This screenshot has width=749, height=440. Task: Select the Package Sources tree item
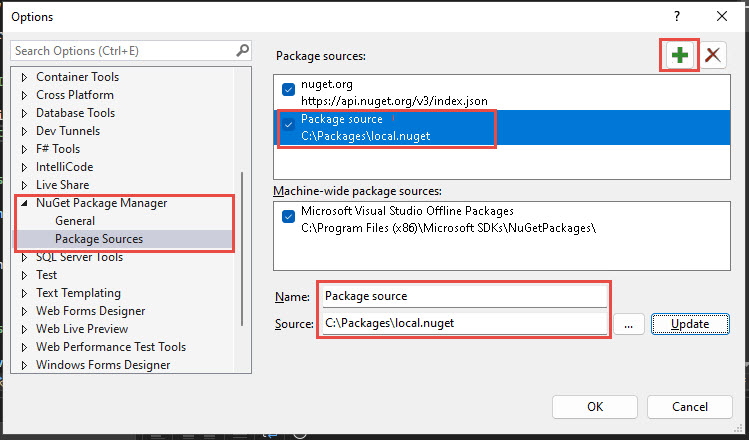(x=99, y=239)
